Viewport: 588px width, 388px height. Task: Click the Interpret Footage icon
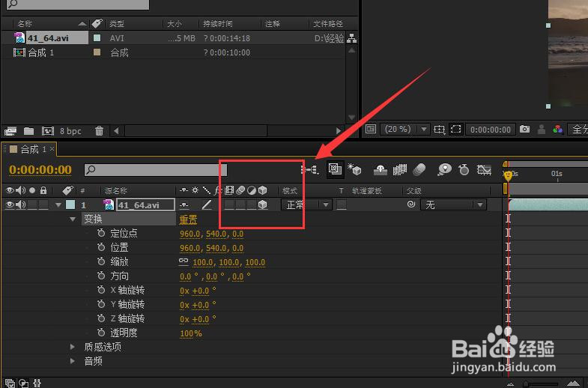click(10, 131)
